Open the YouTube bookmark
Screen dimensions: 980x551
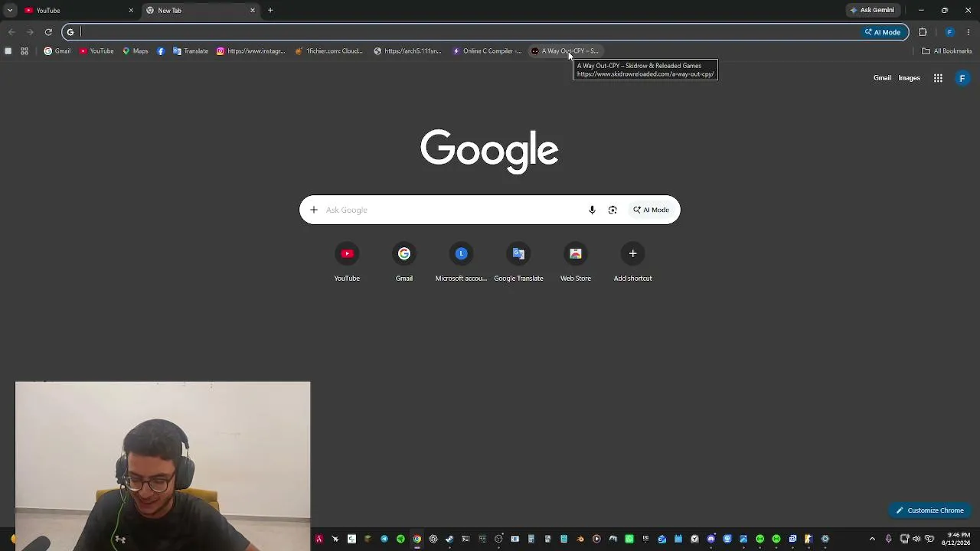(x=96, y=51)
